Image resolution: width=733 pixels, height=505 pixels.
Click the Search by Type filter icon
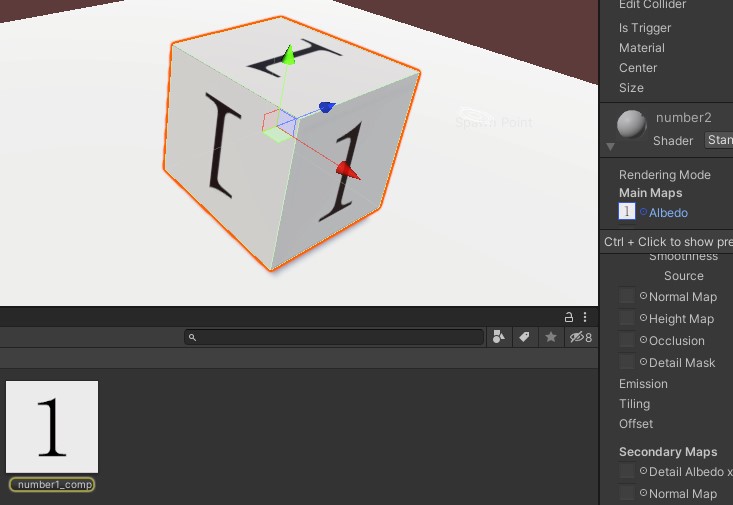tap(499, 338)
